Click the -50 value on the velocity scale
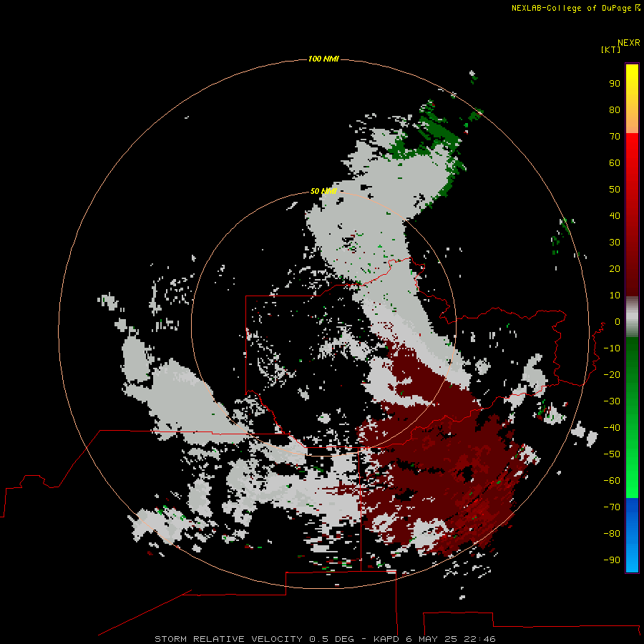Viewport: 644px width, 644px height. (612, 454)
